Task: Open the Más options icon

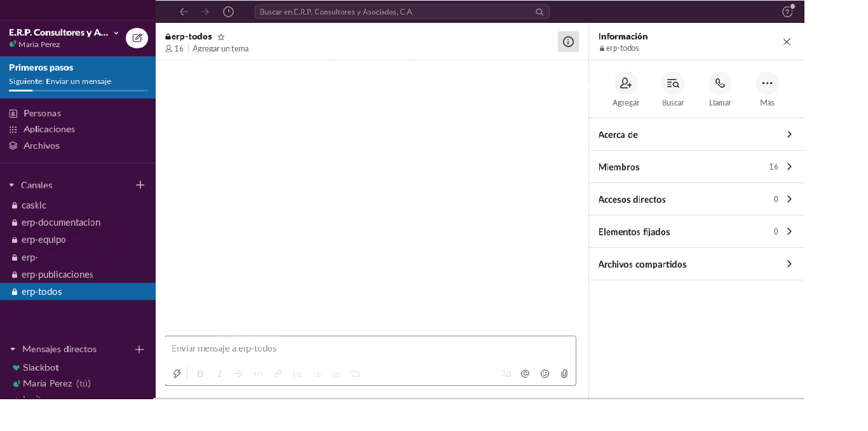Action: click(x=767, y=83)
